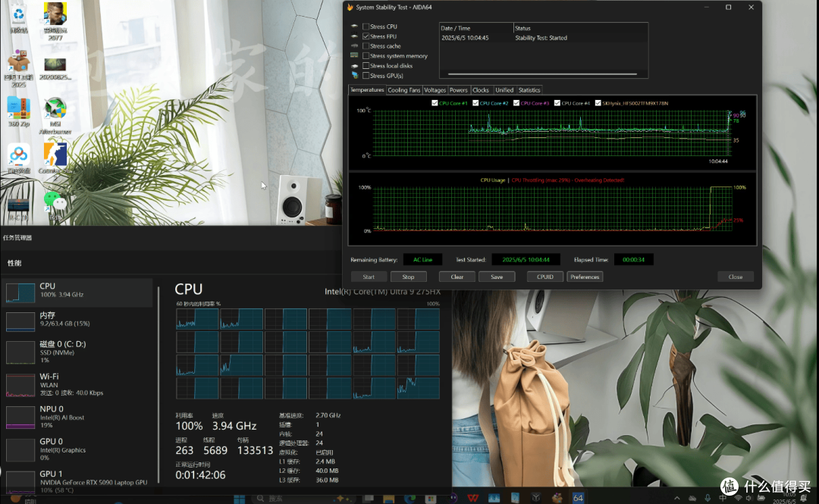Enable the Stress local disks checkbox
This screenshot has width=819, height=504.
[366, 66]
